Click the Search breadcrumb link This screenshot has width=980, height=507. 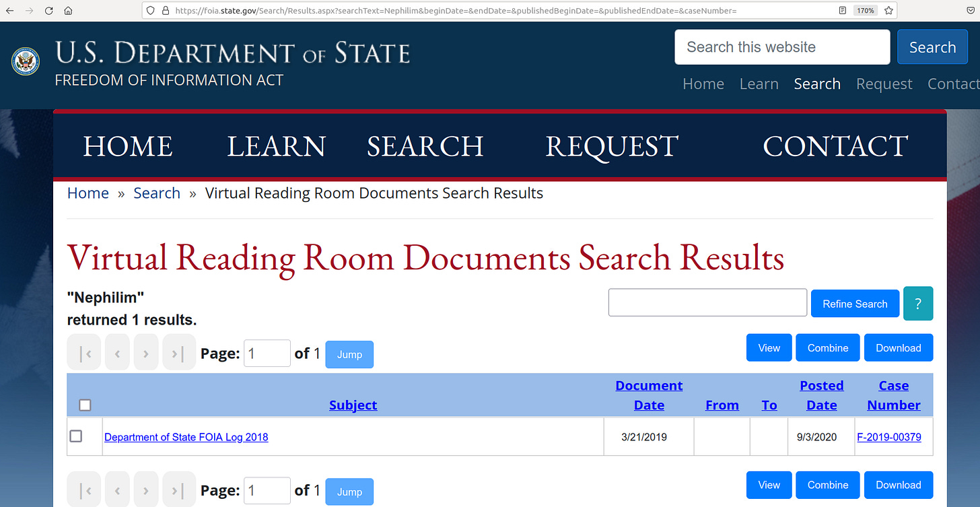pyautogui.click(x=157, y=193)
